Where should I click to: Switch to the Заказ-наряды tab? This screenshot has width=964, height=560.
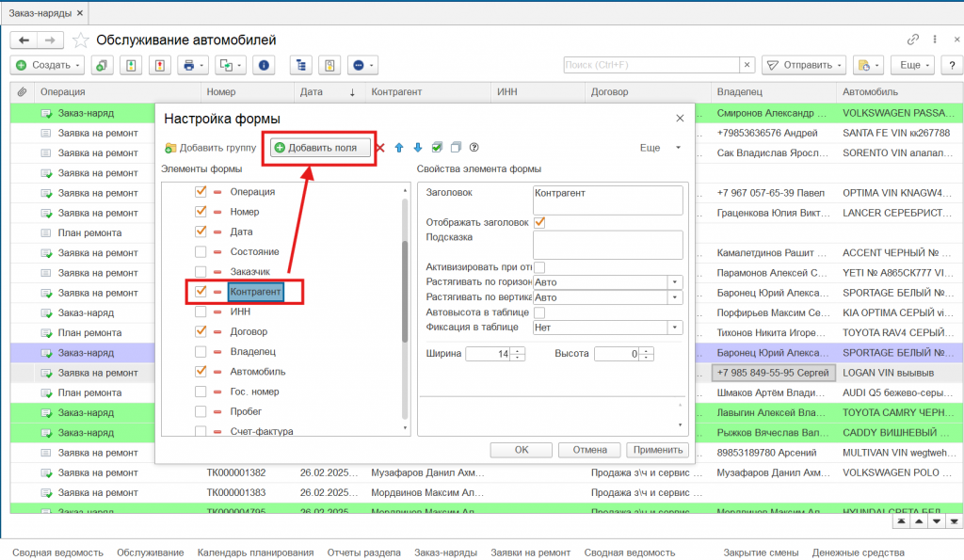pyautogui.click(x=42, y=12)
